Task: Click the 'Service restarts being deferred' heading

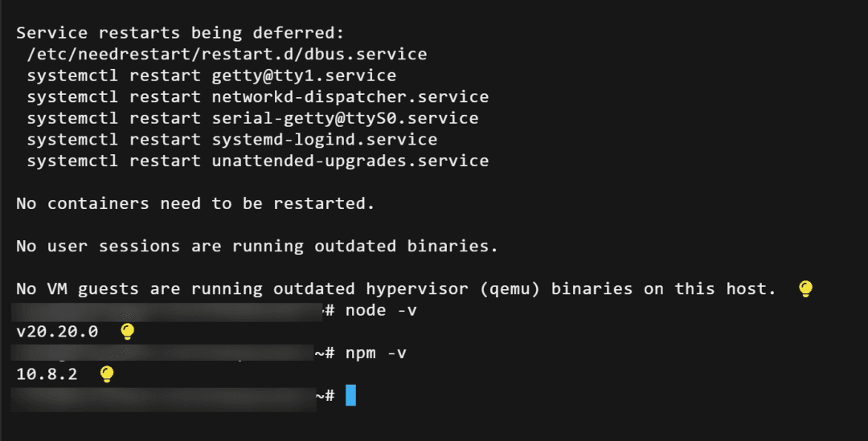Action: point(180,33)
